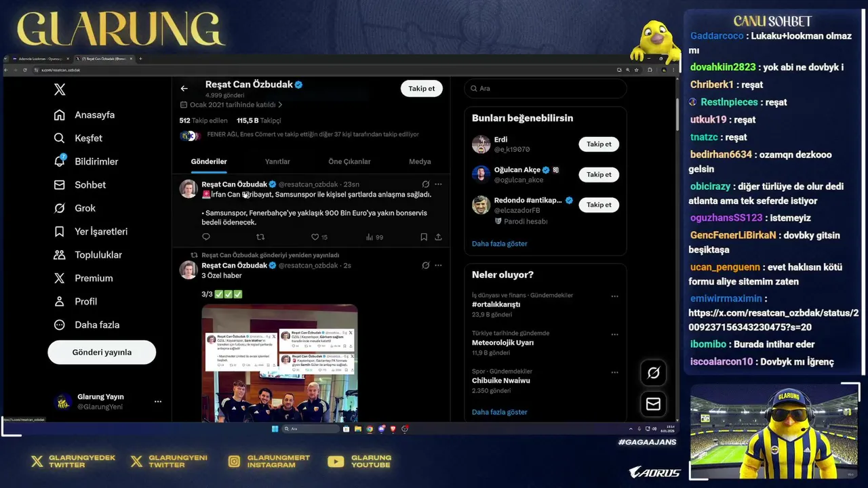Open Anasayfa home page
868x488 pixels.
point(84,115)
